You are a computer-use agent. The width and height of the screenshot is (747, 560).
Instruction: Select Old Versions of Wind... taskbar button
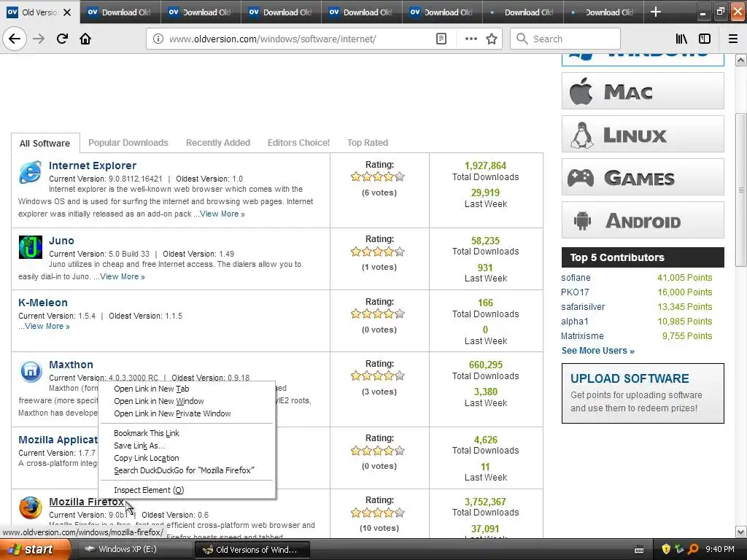(x=252, y=550)
